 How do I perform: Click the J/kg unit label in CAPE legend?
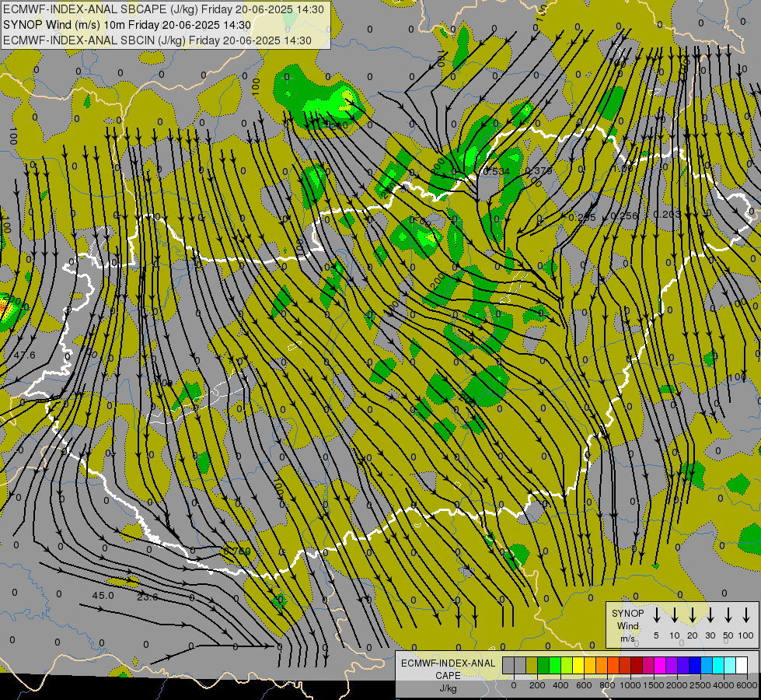click(448, 688)
